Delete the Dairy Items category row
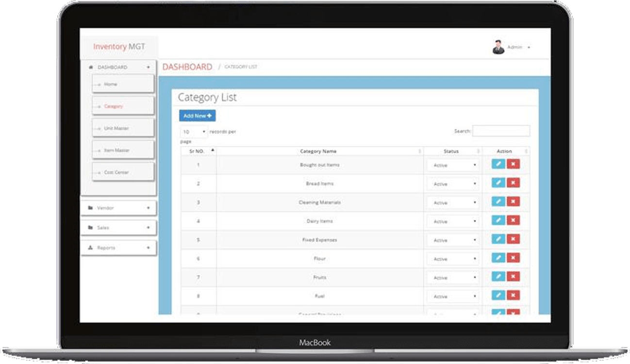Viewport: 630px width, 364px height. (513, 220)
